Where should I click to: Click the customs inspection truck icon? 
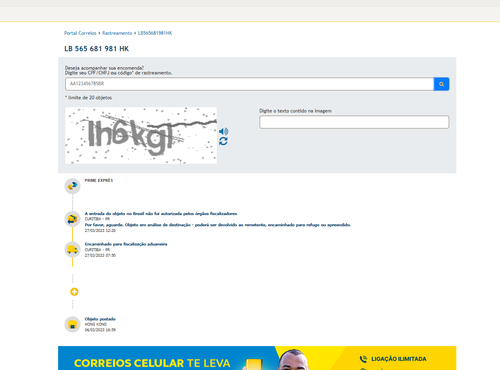tap(72, 249)
